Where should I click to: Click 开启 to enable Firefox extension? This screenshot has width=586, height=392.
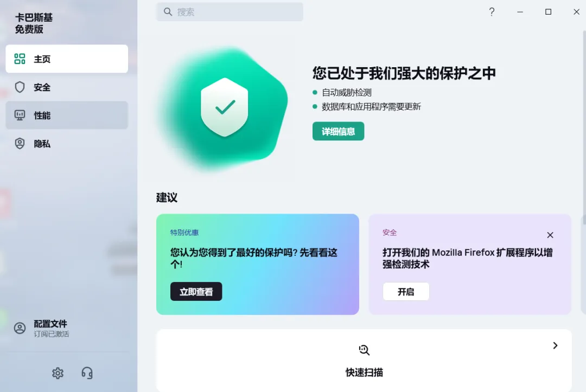pyautogui.click(x=406, y=292)
